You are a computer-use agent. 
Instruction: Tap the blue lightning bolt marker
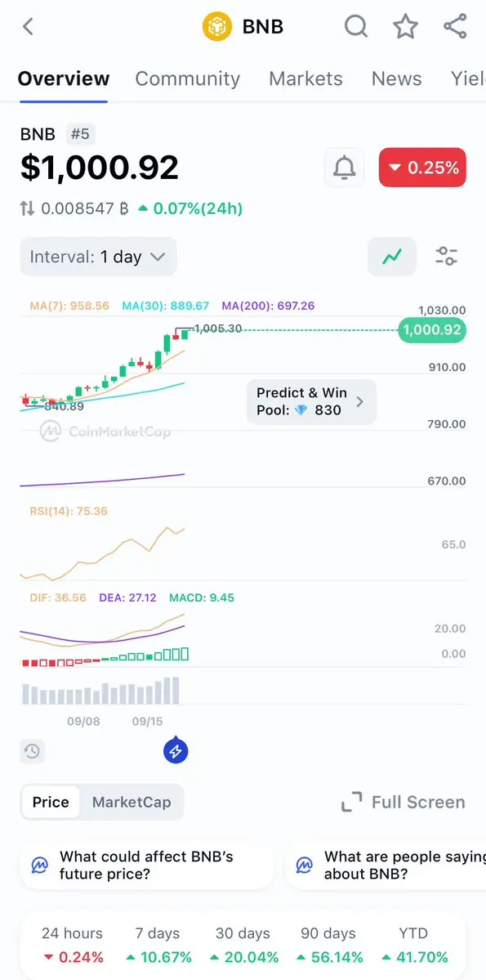[x=176, y=750]
